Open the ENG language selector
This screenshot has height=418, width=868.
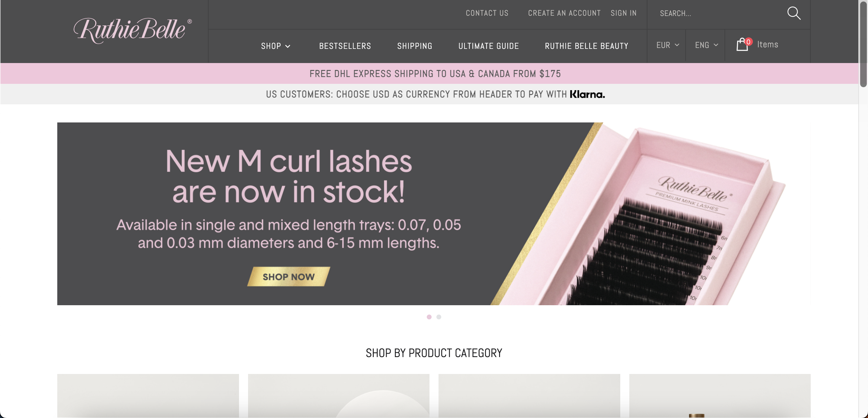tap(706, 45)
